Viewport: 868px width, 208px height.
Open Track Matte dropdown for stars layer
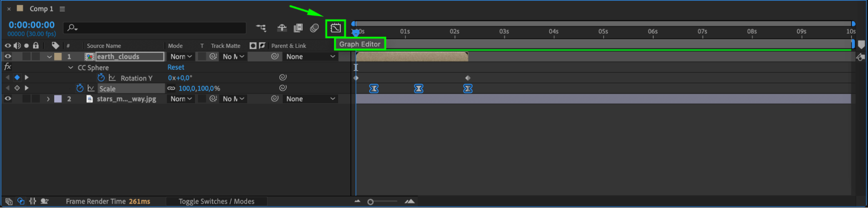(233, 99)
